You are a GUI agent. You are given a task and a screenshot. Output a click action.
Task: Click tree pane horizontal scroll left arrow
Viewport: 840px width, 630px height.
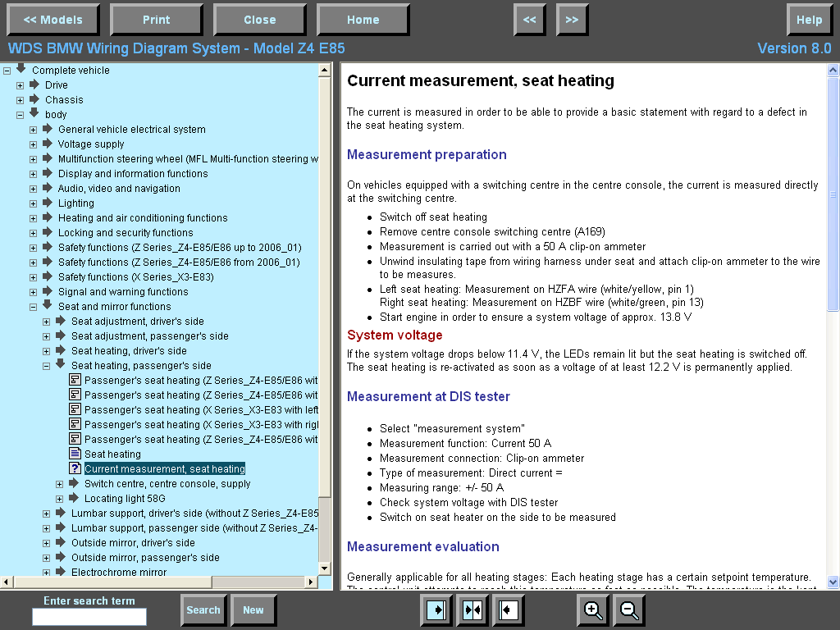click(x=6, y=582)
